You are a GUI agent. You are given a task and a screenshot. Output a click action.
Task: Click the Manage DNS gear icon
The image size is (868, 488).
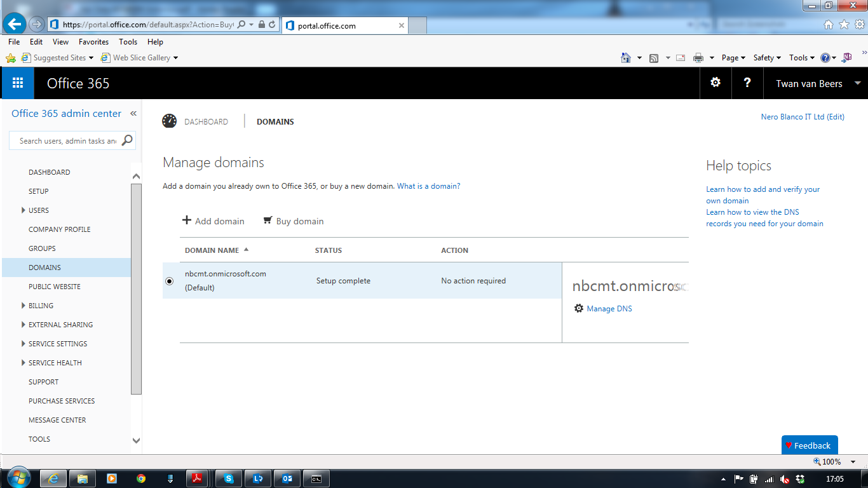[579, 308]
